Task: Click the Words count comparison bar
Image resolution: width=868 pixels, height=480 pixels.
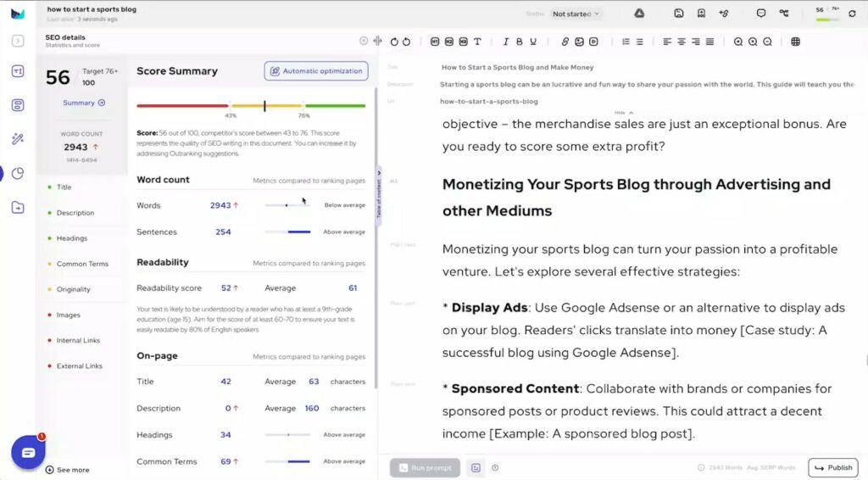Action: [287, 205]
